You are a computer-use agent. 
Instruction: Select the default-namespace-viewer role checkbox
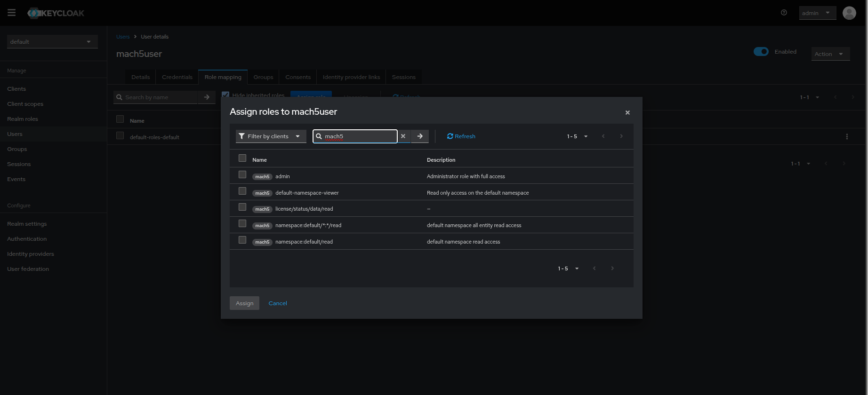coord(242,191)
